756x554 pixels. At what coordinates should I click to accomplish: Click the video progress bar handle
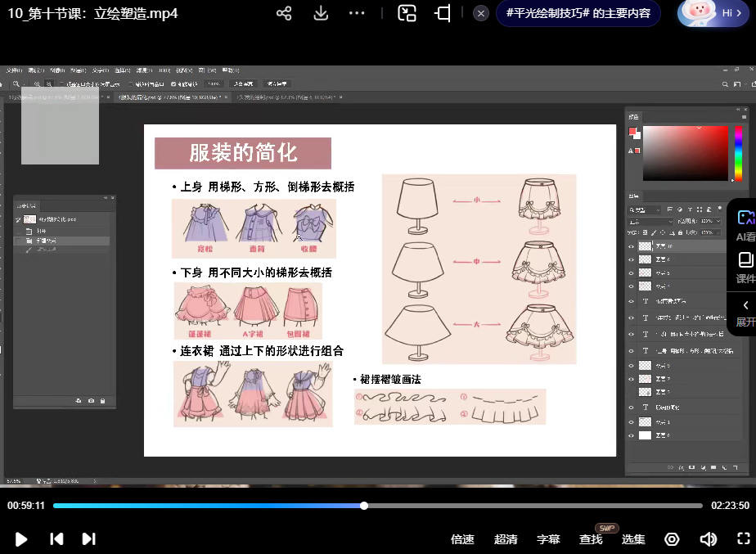click(x=364, y=506)
